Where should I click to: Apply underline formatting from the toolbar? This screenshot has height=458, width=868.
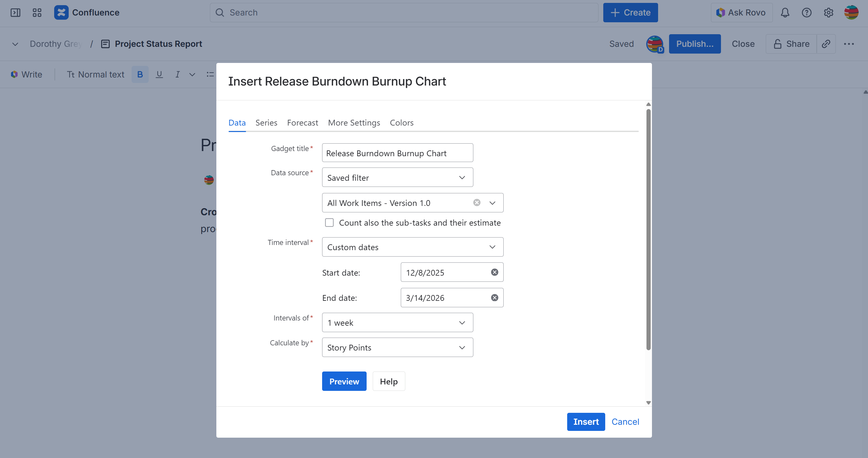pos(159,74)
